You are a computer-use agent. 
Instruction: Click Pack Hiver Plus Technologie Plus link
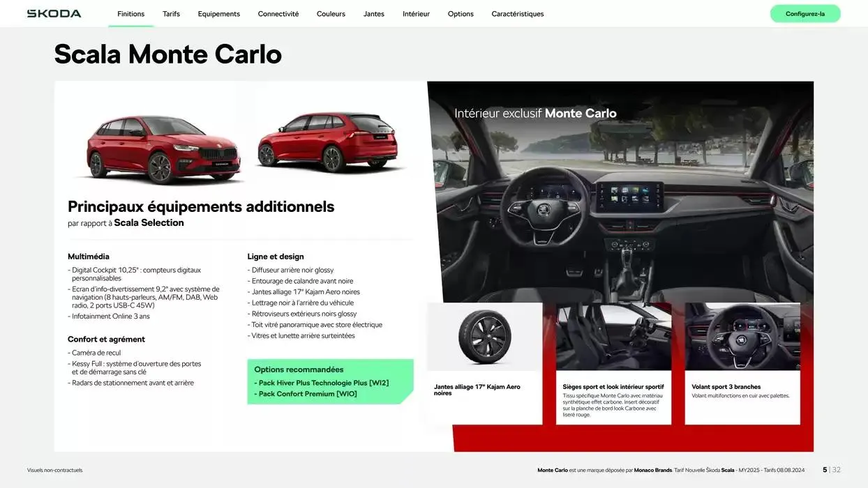pyautogui.click(x=323, y=383)
